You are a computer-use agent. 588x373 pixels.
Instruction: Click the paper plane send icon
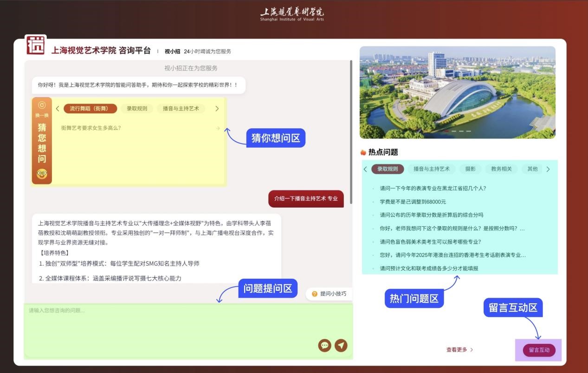pyautogui.click(x=341, y=345)
